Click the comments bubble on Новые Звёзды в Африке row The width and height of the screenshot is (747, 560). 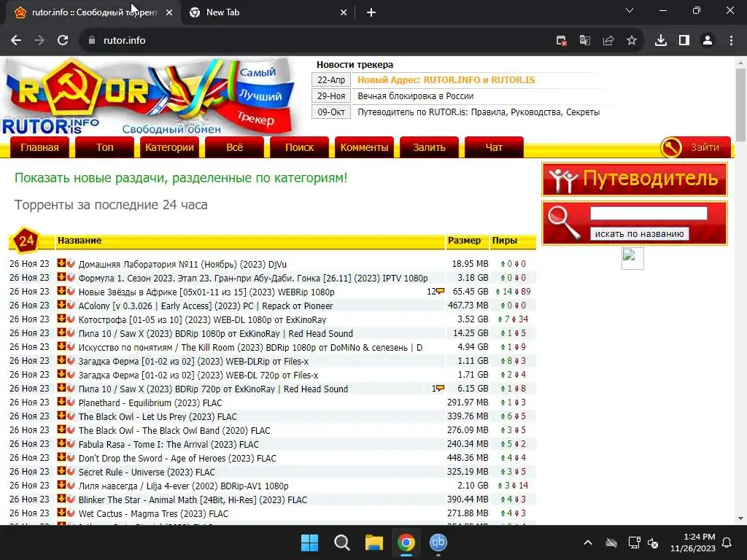(440, 291)
